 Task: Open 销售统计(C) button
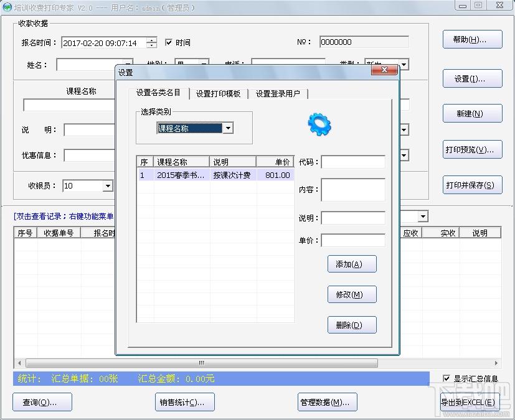click(184, 403)
